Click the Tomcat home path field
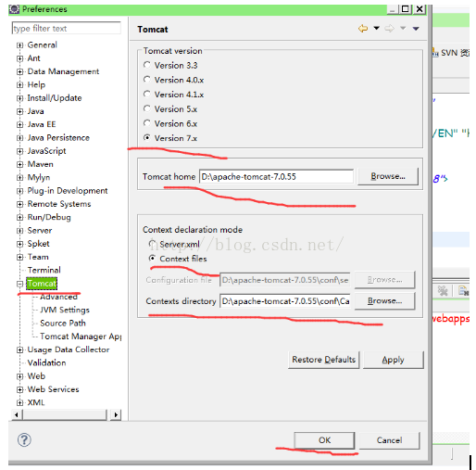The width and height of the screenshot is (476, 470). coord(276,177)
